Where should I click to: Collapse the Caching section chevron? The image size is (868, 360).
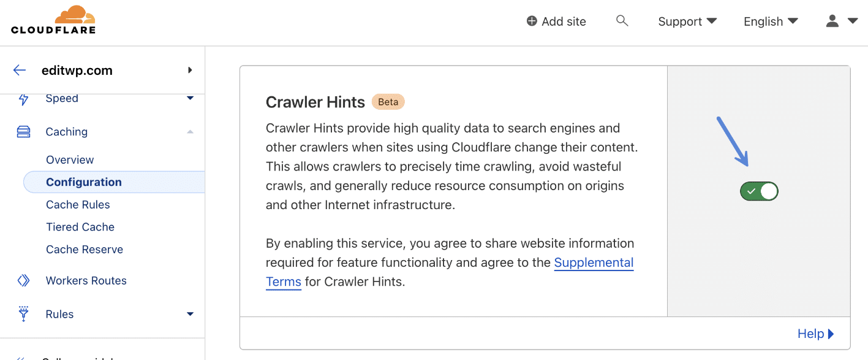pos(190,131)
